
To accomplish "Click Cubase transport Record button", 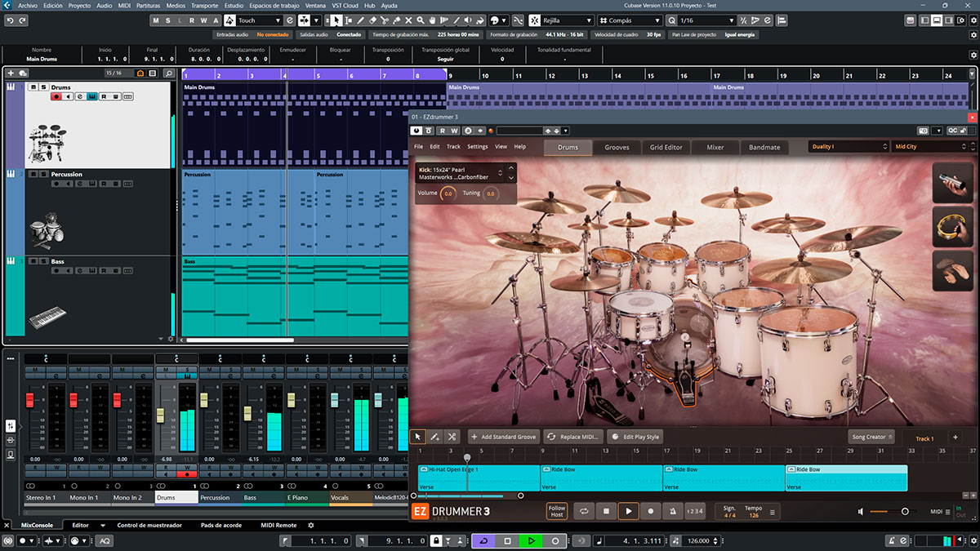I will click(555, 541).
